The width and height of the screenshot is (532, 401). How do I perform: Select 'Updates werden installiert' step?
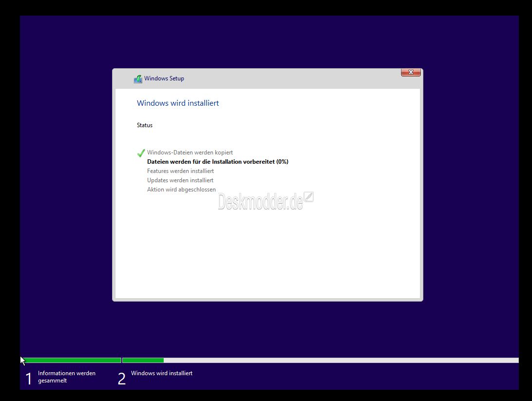pos(180,180)
